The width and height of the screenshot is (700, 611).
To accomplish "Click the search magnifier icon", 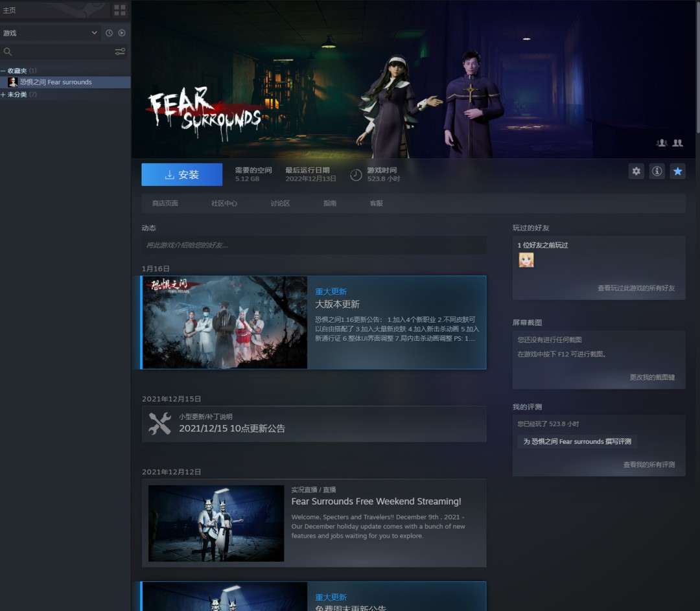I will [x=8, y=52].
